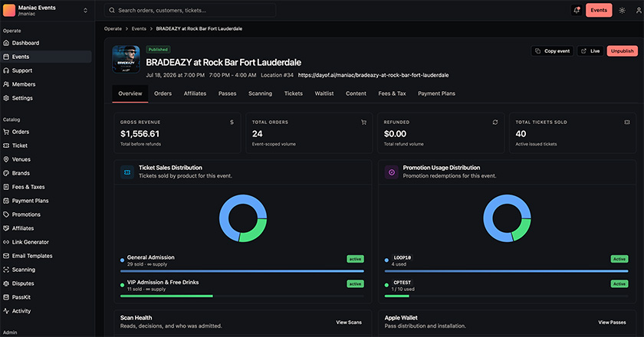
Task: Open the event Scanning tab
Action: pos(260,93)
